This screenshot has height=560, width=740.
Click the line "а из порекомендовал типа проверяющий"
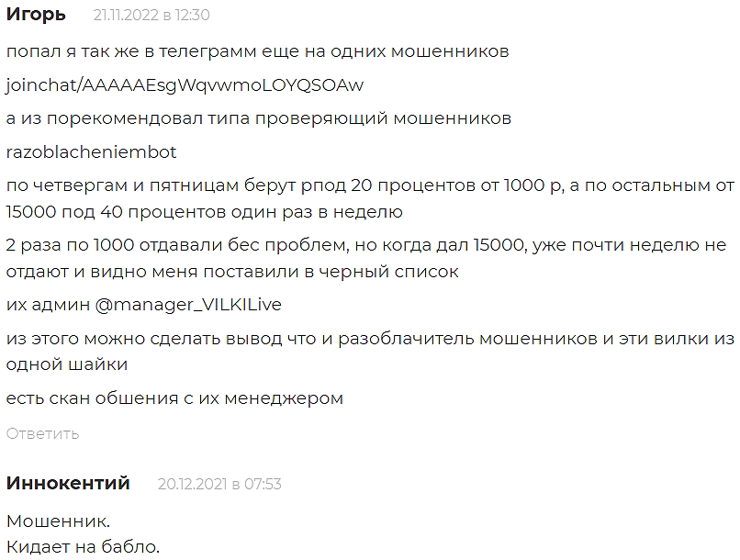(x=259, y=118)
